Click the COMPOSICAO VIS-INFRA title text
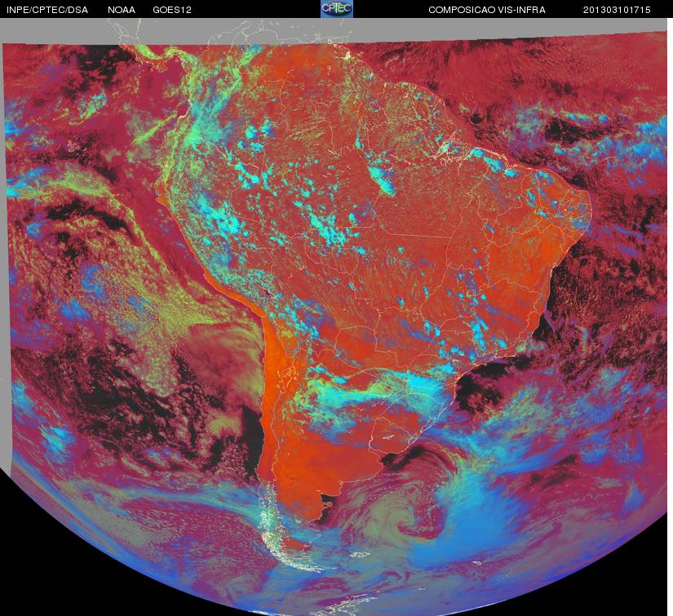This screenshot has height=616, width=673. coord(487,10)
